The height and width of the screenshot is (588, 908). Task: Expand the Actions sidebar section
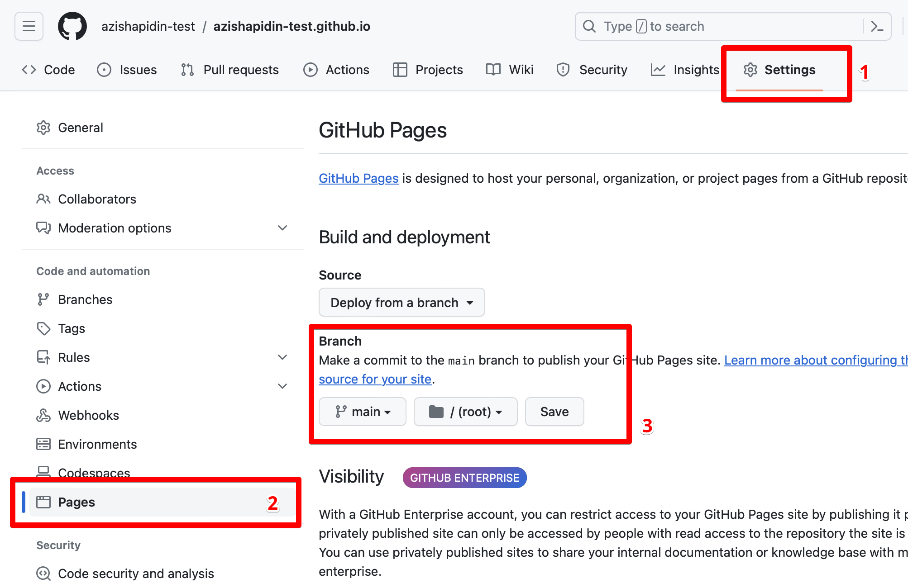[x=282, y=386]
